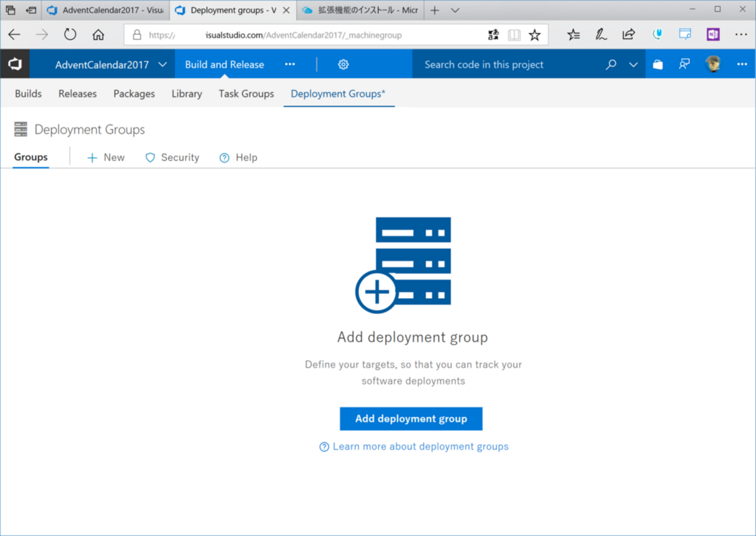Image resolution: width=756 pixels, height=536 pixels.
Task: Click the Visual Studio Team Services logo
Action: (x=15, y=64)
